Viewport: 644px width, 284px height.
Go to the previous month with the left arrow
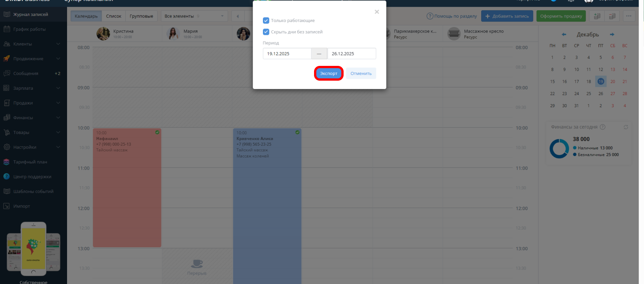click(x=564, y=34)
